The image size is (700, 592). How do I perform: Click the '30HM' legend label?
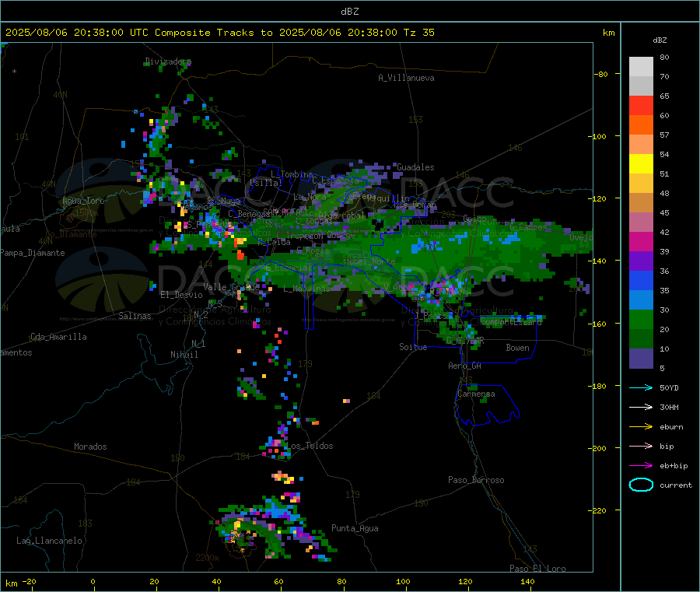669,407
